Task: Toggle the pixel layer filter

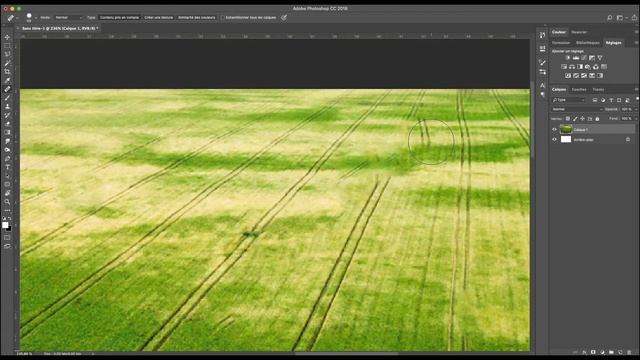Action: (595, 100)
